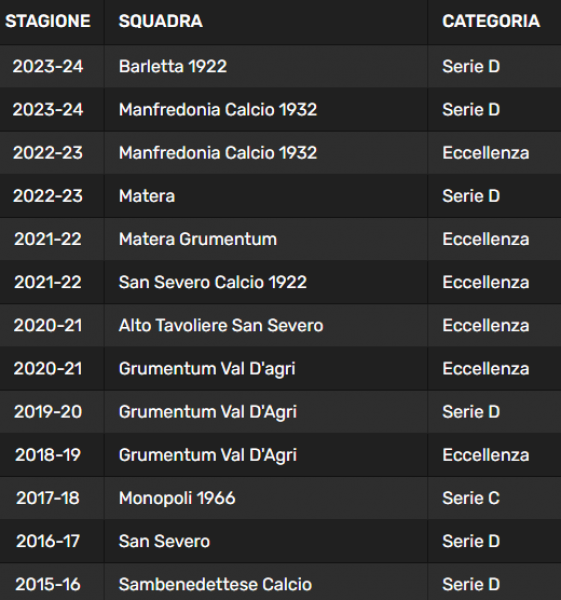Open San Severo Calcio 1922 entry
The image size is (561, 600).
(212, 282)
